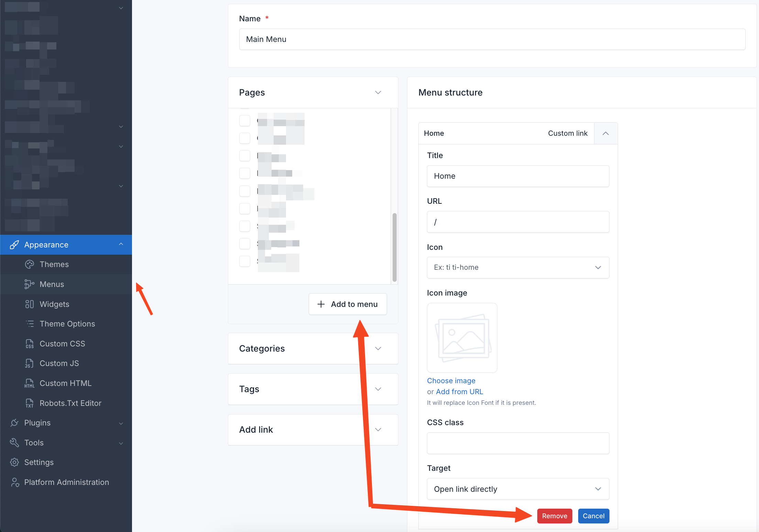759x532 pixels.
Task: Collapse the Pages panel chevron
Action: pyautogui.click(x=378, y=92)
